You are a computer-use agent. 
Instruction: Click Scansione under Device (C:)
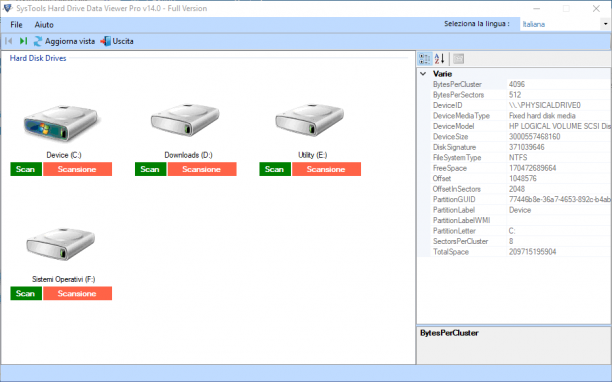coord(77,169)
